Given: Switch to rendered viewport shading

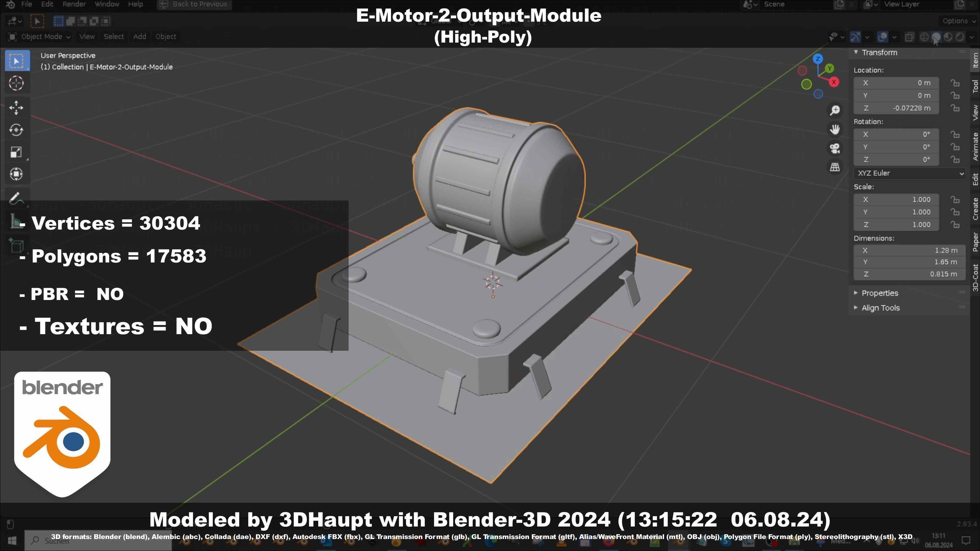Looking at the screenshot, I should coord(960,37).
